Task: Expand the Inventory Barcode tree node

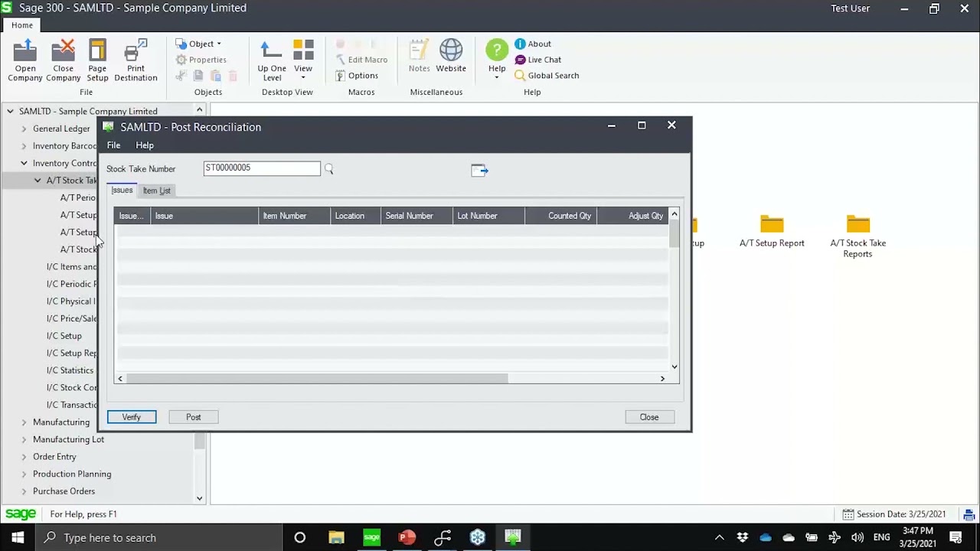Action: pos(24,146)
